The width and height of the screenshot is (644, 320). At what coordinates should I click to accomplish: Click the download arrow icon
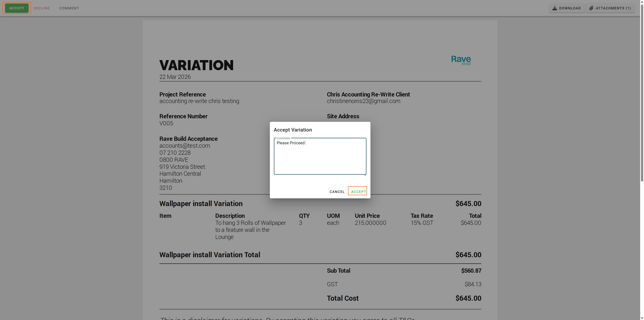(554, 8)
